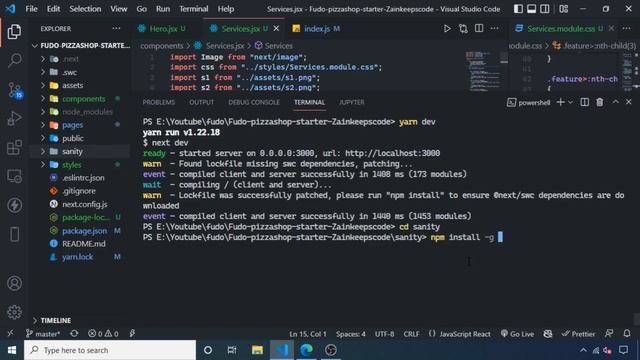Kill terminal with trash icon
The width and height of the screenshot is (640, 360).
600,102
